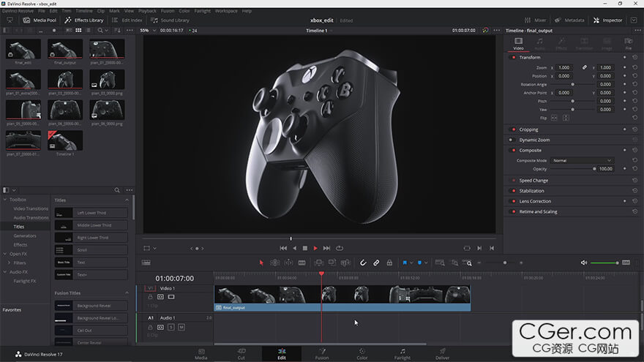The image size is (644, 362).
Task: Toggle the Stabilization enable switch
Action: [512, 191]
